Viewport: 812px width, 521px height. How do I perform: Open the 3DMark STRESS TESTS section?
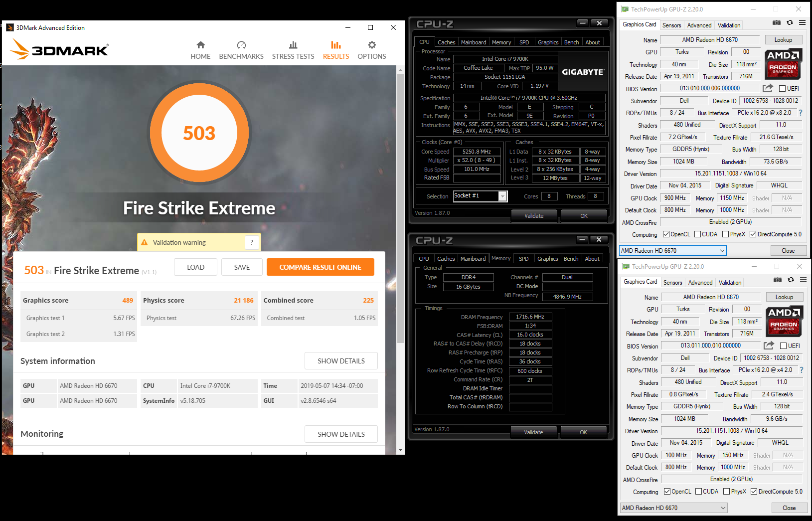[293, 50]
